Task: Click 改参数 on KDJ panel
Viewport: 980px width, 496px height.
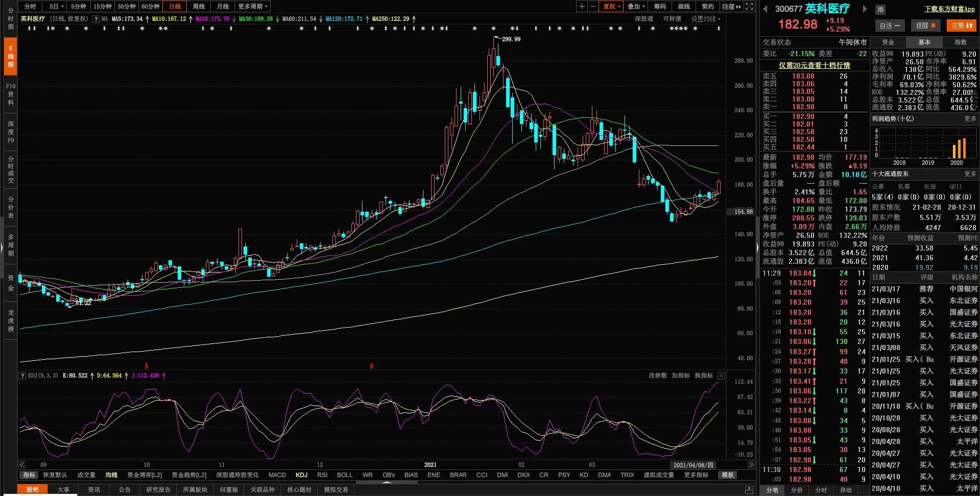Action: [658, 376]
